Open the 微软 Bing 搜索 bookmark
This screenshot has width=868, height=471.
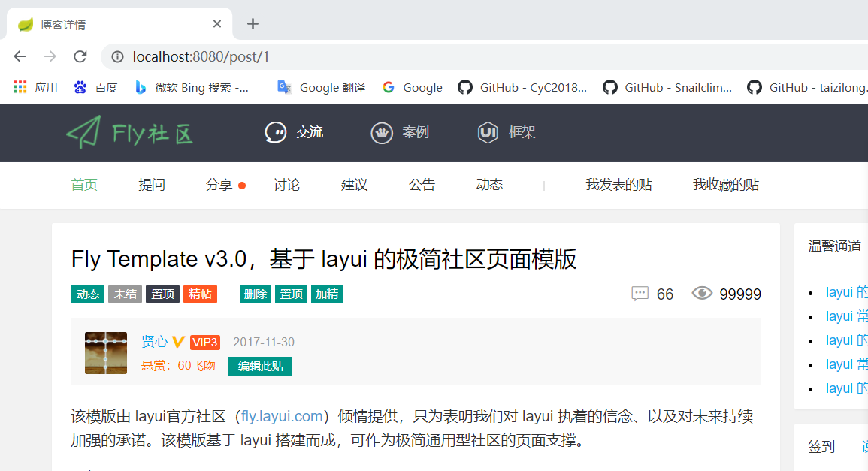[192, 87]
